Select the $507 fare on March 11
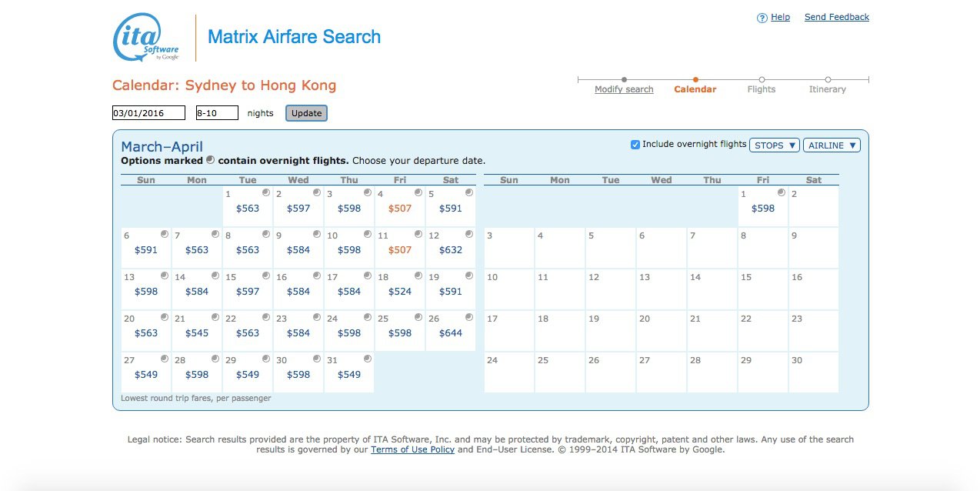980x491 pixels. pyautogui.click(x=400, y=250)
